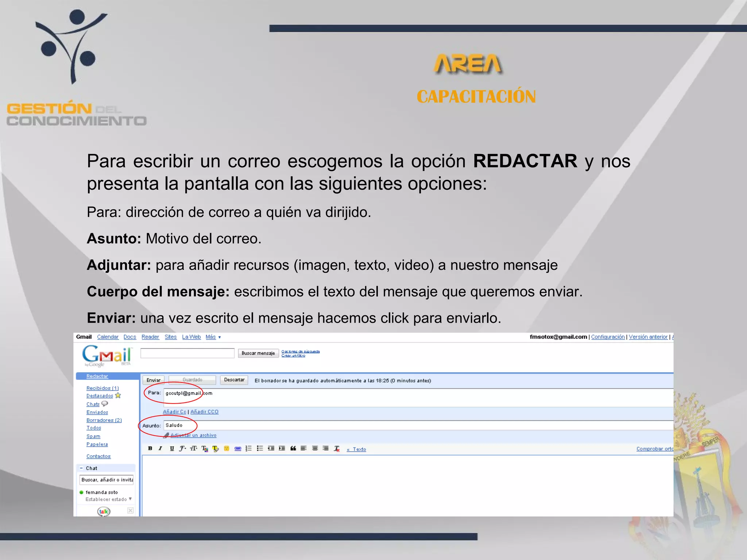Insert a hyperlink in message
Screen dimensions: 747x560
[238, 448]
